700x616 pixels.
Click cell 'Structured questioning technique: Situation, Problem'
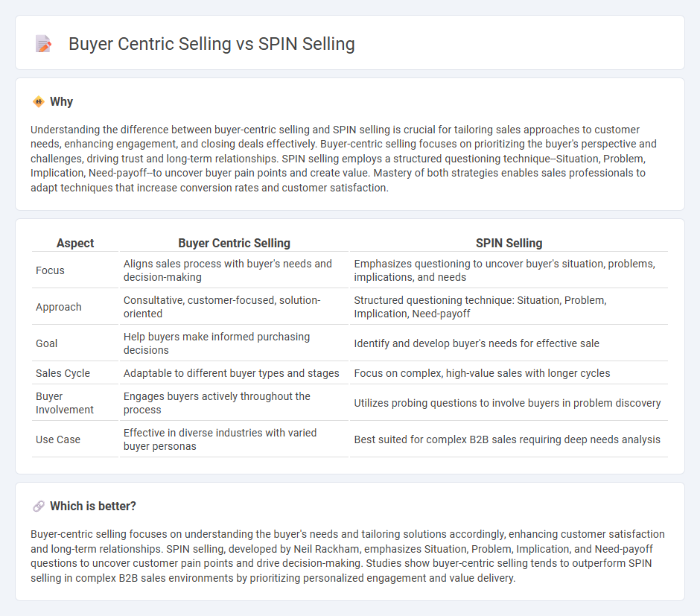[x=509, y=307]
